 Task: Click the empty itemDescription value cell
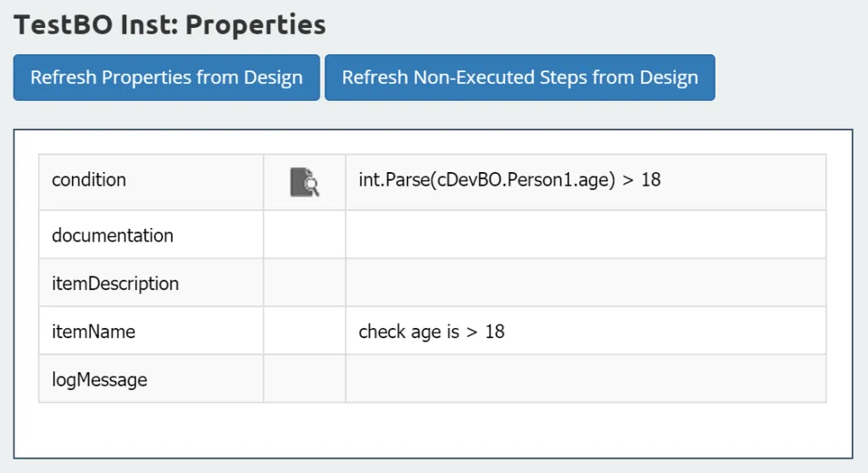click(586, 283)
